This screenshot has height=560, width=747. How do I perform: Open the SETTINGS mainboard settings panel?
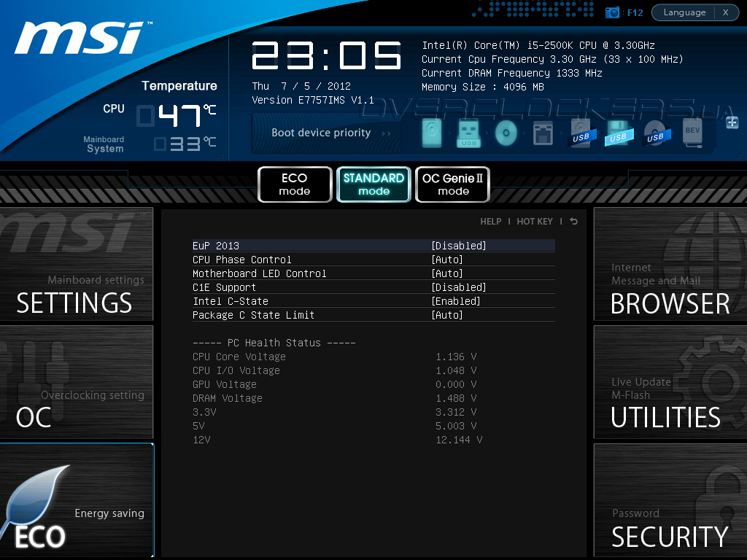coord(76,264)
